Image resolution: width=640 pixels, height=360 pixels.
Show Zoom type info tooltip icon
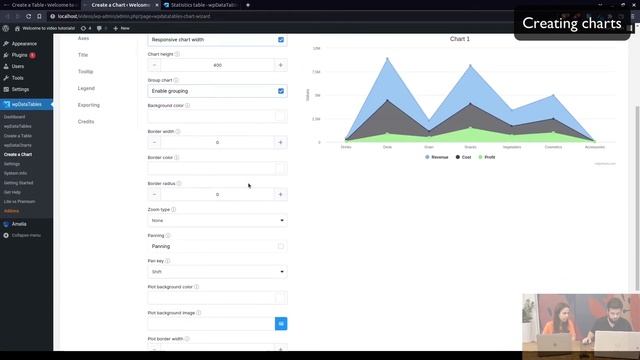pos(173,209)
